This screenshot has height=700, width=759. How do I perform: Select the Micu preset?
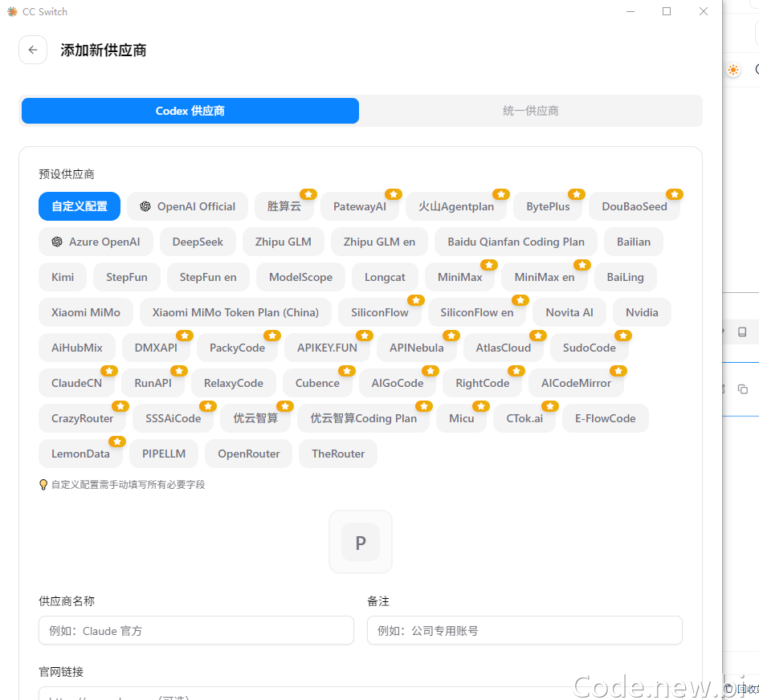(461, 418)
